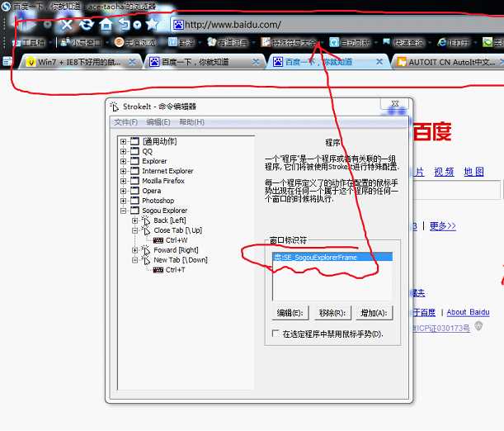Open the About Baidu link
This screenshot has width=504, height=431.
tap(468, 312)
